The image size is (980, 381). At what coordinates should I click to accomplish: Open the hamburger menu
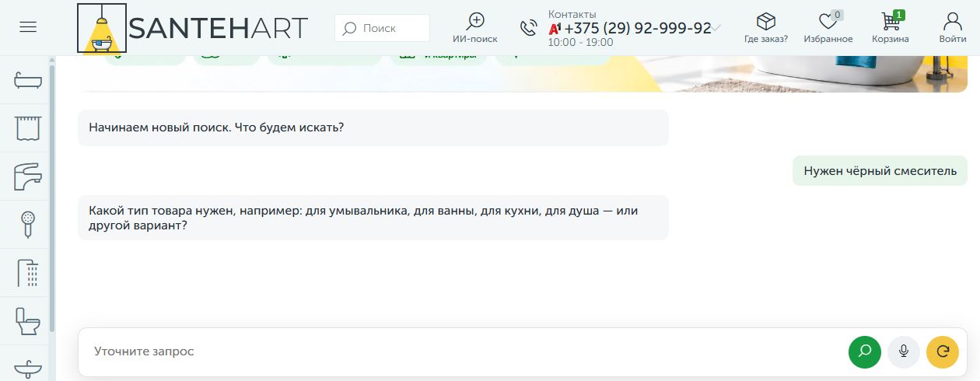[x=28, y=27]
